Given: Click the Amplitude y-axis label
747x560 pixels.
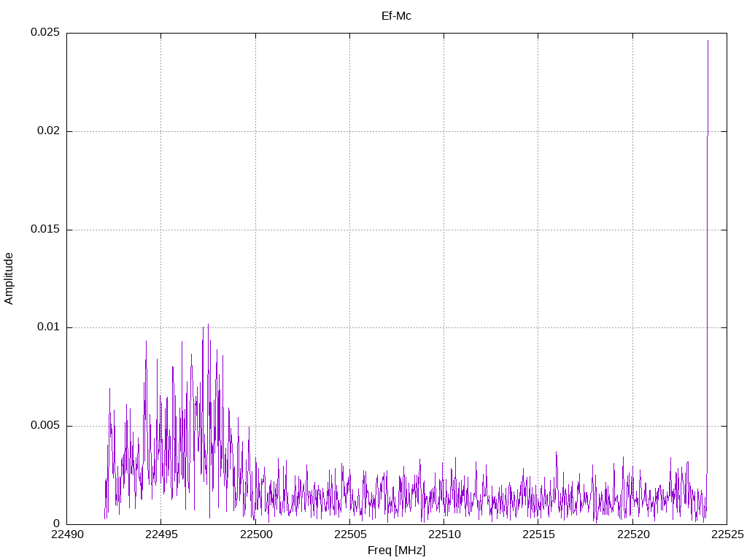Looking at the screenshot, I should pyautogui.click(x=9, y=278).
